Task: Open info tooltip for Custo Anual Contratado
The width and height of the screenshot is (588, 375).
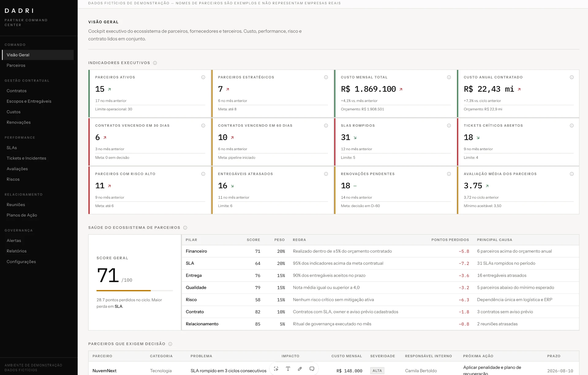Action: click(571, 77)
